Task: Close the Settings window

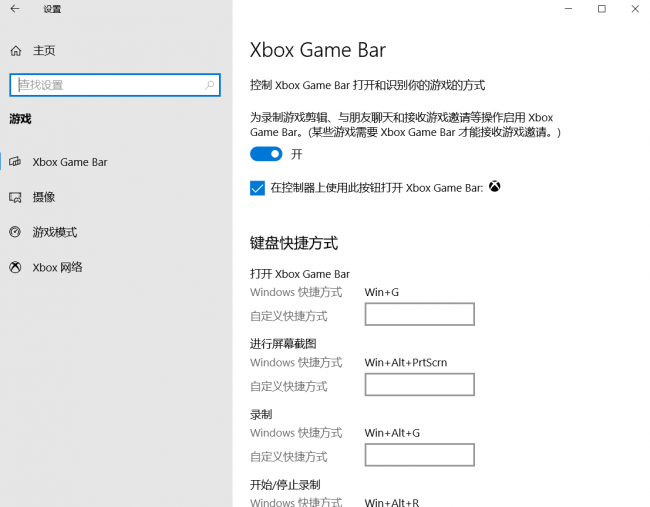Action: coord(635,9)
